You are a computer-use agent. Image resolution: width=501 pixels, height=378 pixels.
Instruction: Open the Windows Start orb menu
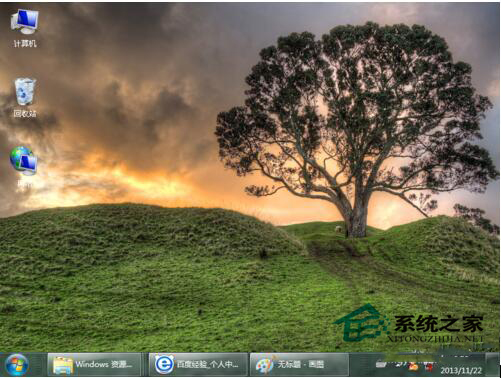pyautogui.click(x=17, y=365)
